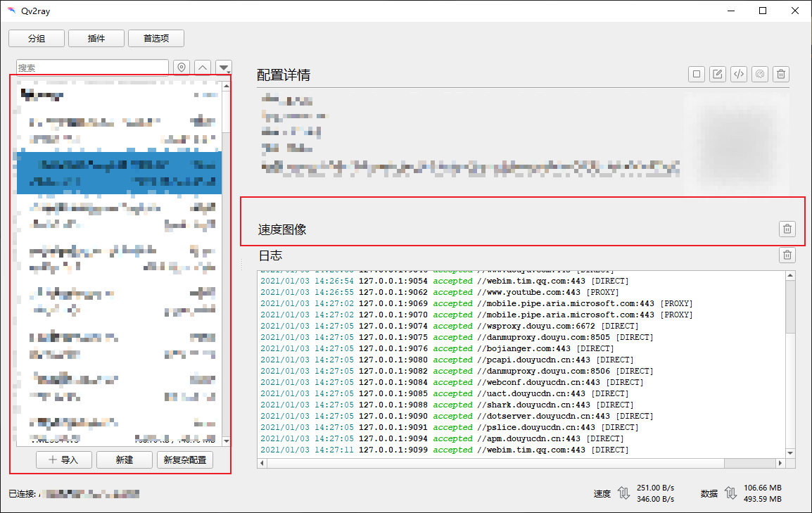812x513 pixels.
Task: Click the log panel's vertical scroll-up arrow
Action: (x=790, y=275)
